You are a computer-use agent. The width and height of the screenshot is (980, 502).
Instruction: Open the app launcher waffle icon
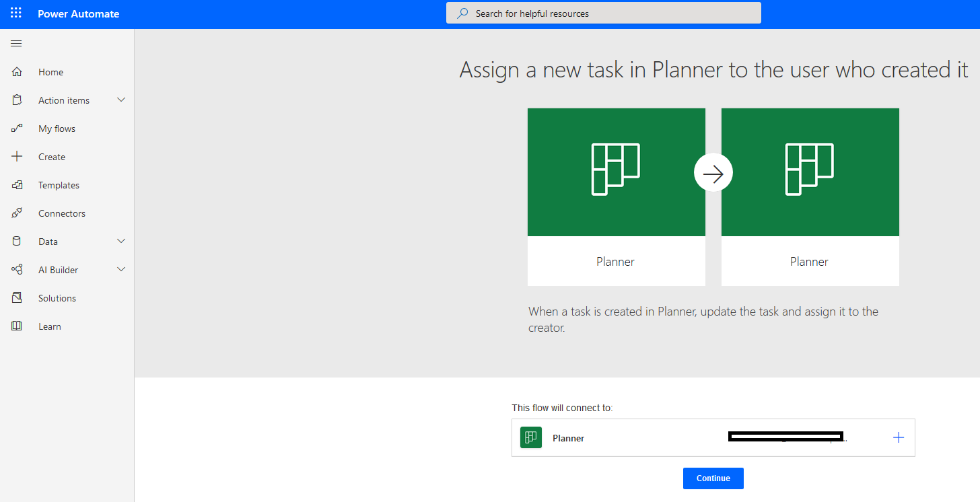[x=16, y=13]
